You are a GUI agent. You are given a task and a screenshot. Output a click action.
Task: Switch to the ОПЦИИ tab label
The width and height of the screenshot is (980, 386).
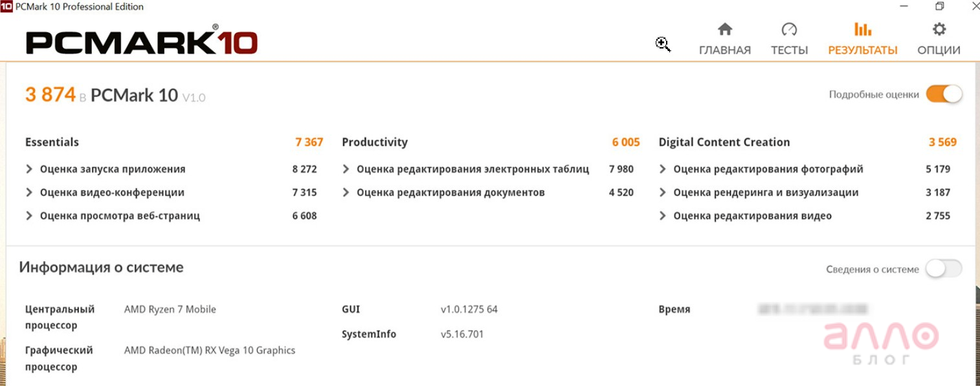coord(939,50)
